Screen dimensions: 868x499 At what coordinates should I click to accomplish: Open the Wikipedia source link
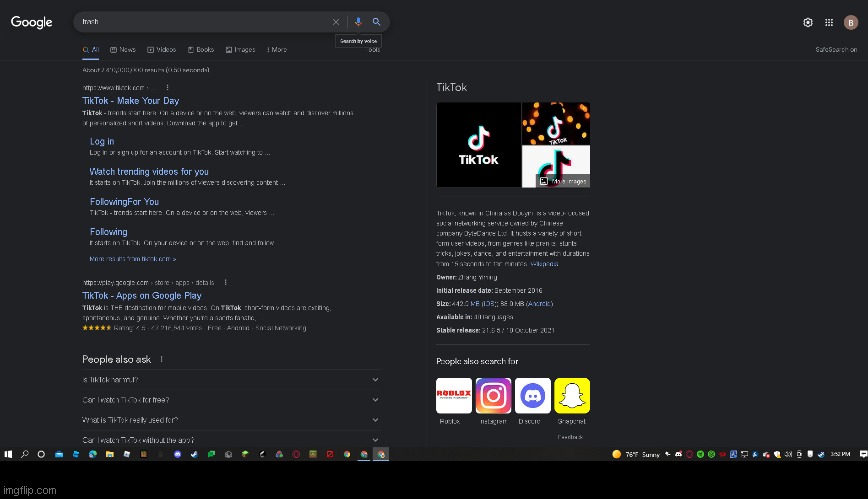[x=544, y=264]
